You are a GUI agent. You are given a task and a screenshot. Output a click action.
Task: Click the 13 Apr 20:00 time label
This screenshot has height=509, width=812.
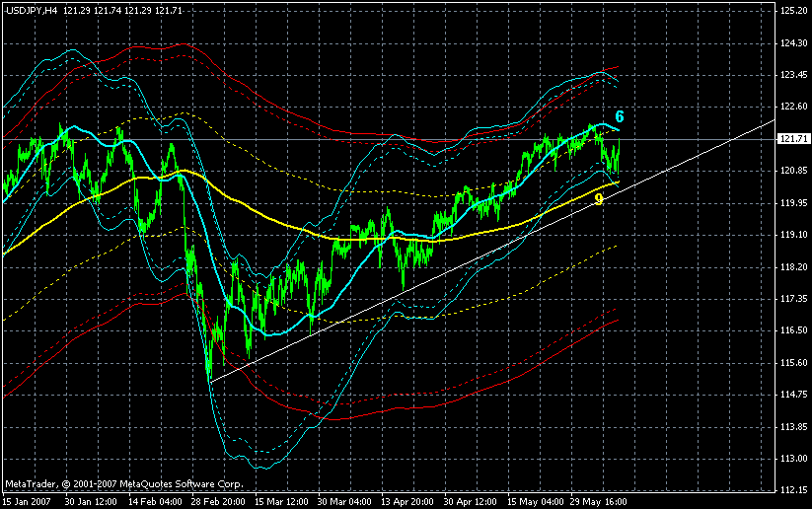(x=407, y=502)
